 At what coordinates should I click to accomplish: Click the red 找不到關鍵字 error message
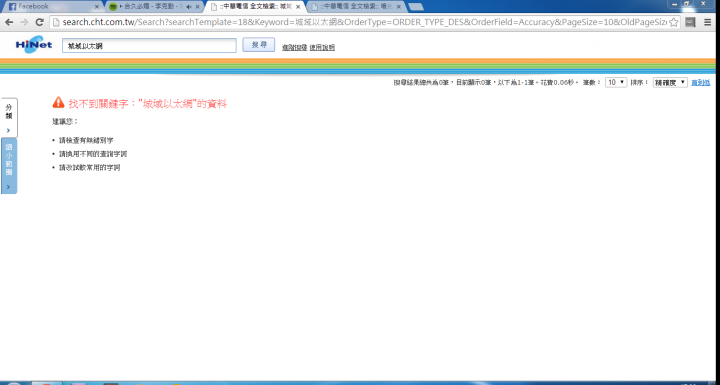(x=148, y=104)
